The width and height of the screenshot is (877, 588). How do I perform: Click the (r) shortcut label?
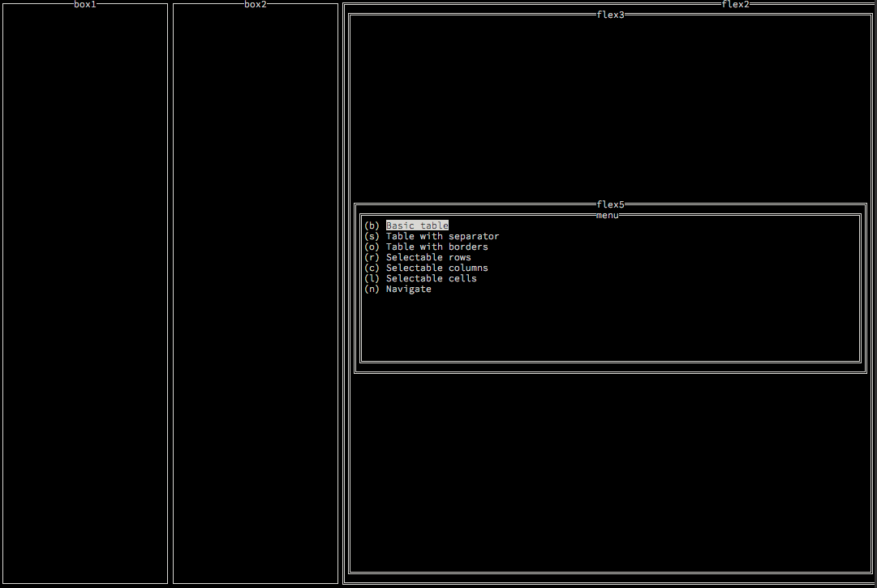[x=372, y=257]
